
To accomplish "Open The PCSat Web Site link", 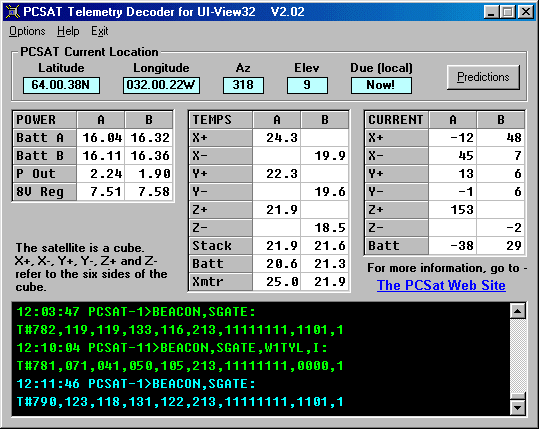I will (441, 285).
